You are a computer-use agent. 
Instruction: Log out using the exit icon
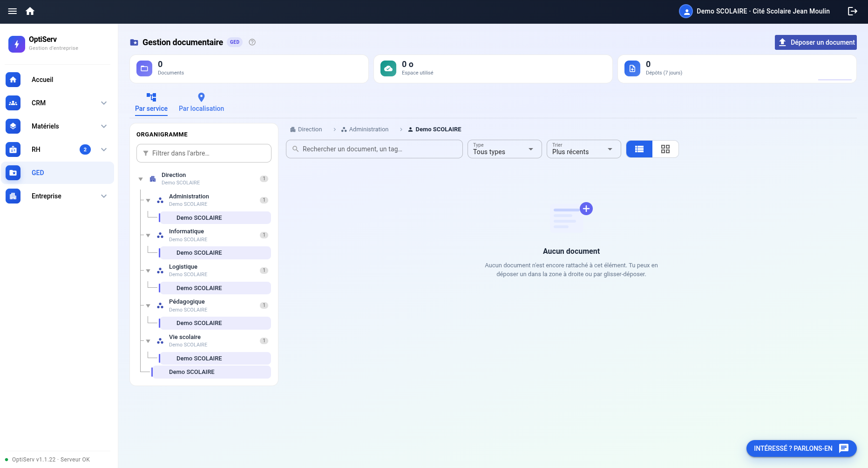coord(853,11)
